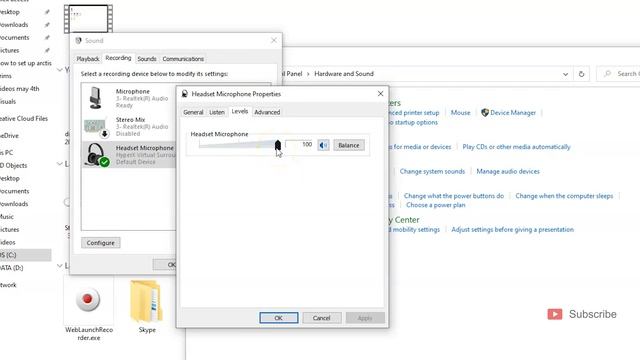
Task: Collapse the file group chevron above WebLaunchRecorder
Action: (60, 266)
